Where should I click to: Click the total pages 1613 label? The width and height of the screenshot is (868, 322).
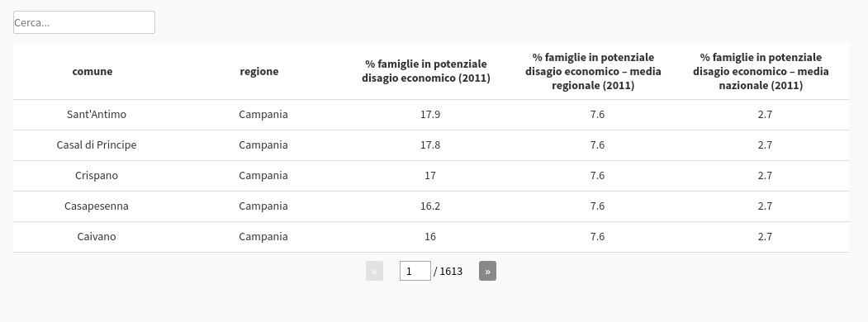pyautogui.click(x=448, y=271)
